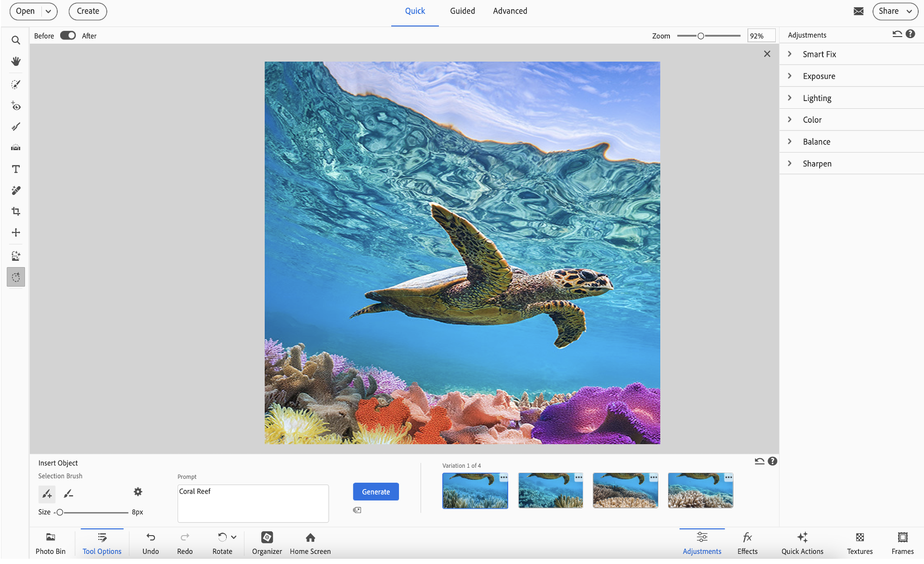Screen dimensions: 924x564
Task: Expand the Smart Fix adjustment
Action: pos(819,54)
